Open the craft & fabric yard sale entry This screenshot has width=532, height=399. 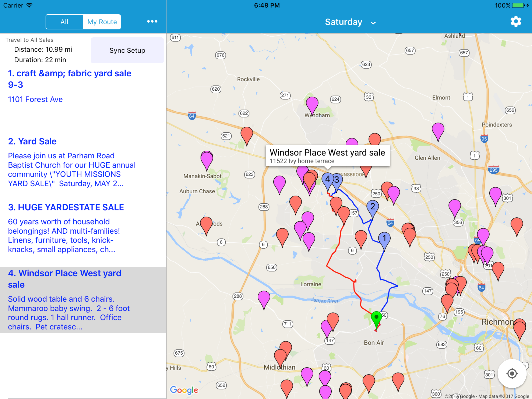[x=83, y=101]
